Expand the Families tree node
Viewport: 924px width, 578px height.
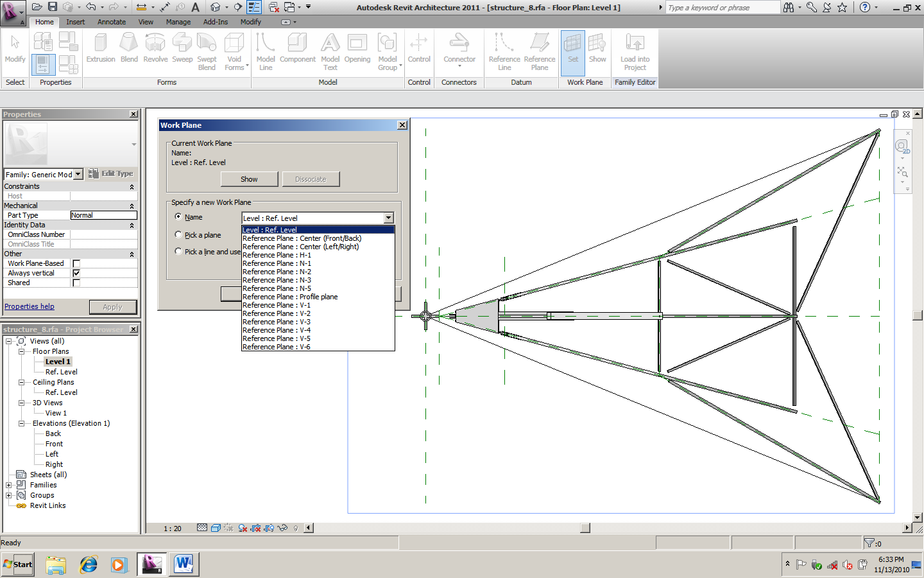click(9, 485)
